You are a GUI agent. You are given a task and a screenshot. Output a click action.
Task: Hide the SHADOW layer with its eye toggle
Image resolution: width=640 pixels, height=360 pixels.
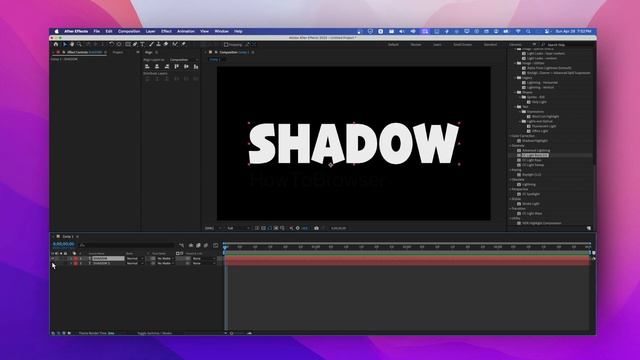(53, 258)
